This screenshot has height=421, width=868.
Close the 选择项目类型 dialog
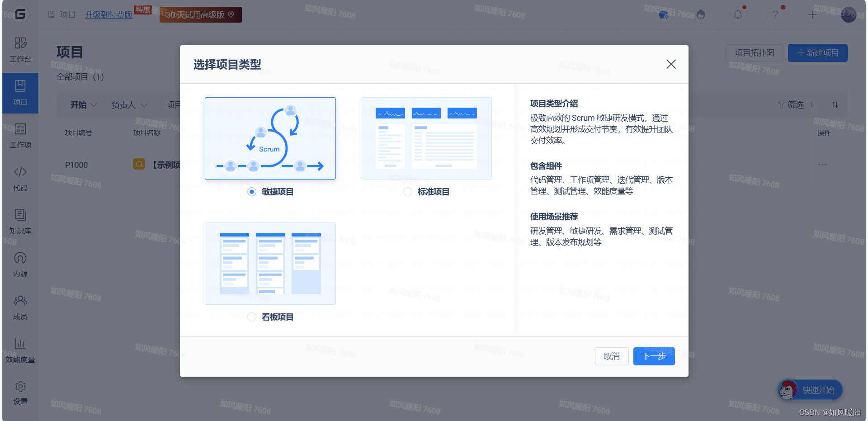(671, 64)
